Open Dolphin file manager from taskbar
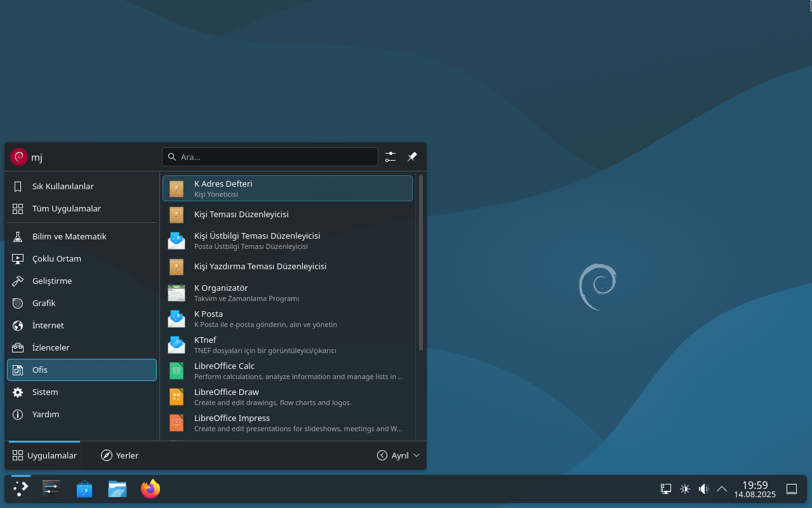The width and height of the screenshot is (812, 508). [x=117, y=489]
